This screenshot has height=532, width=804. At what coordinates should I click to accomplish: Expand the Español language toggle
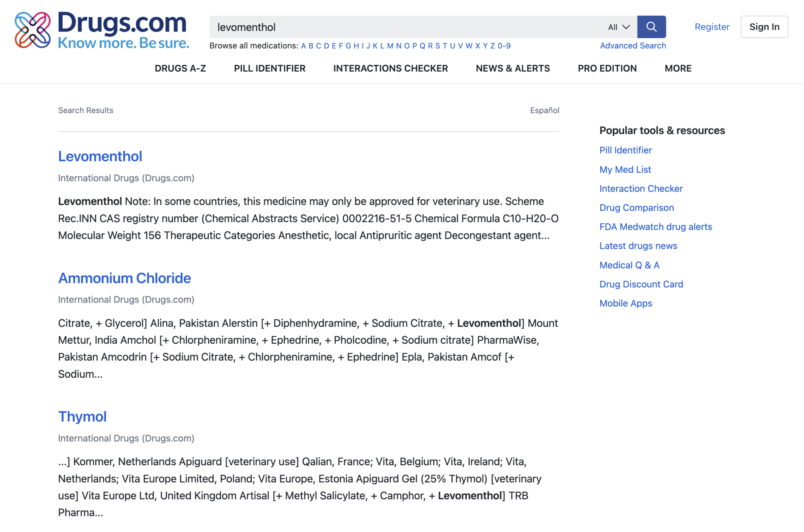544,109
